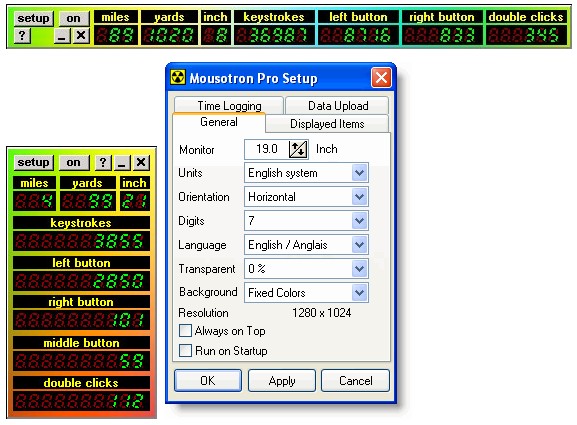This screenshot has width=577, height=425.
Task: Click the middle button counter in the vertical panel
Action: point(81,361)
